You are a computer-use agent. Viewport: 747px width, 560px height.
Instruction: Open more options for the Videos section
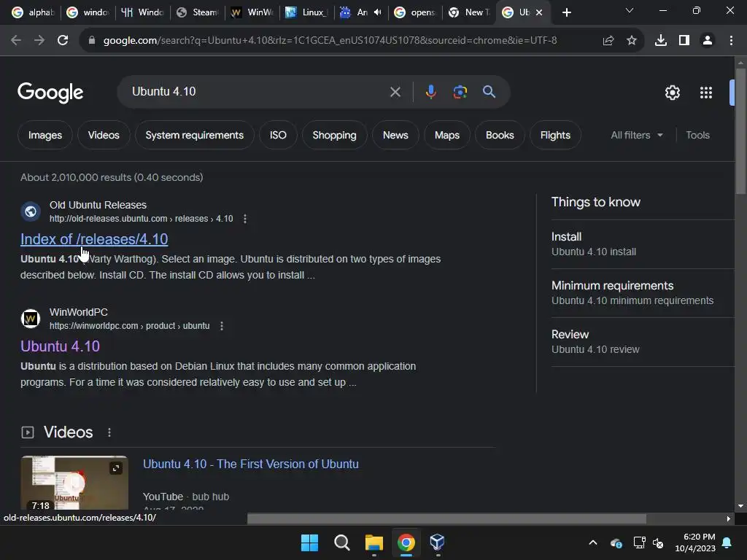109,432
